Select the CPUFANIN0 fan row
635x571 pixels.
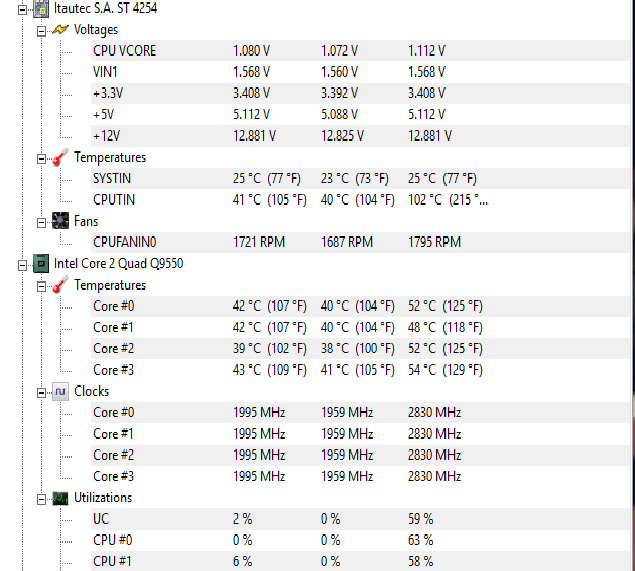pos(360,242)
